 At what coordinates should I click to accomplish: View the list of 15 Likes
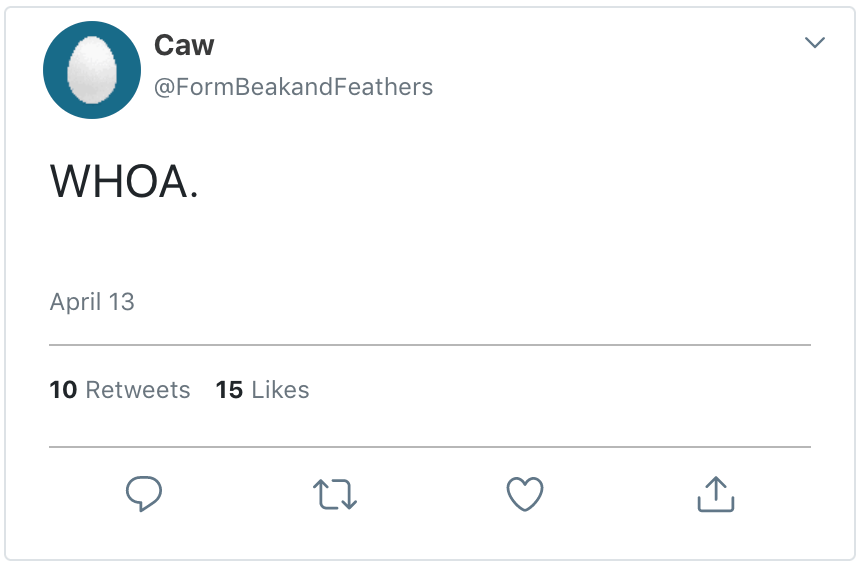[262, 390]
